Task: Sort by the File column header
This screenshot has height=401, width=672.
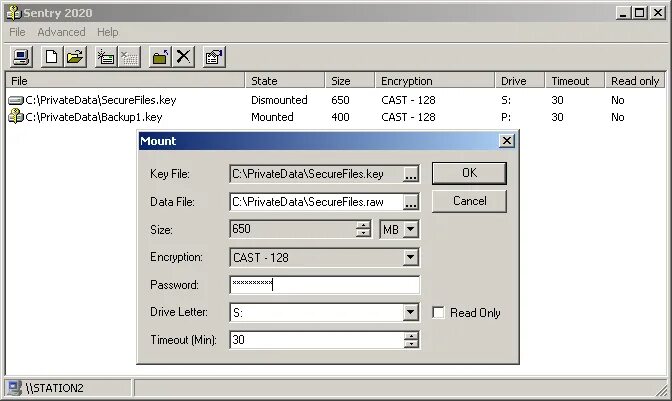Action: (x=125, y=81)
